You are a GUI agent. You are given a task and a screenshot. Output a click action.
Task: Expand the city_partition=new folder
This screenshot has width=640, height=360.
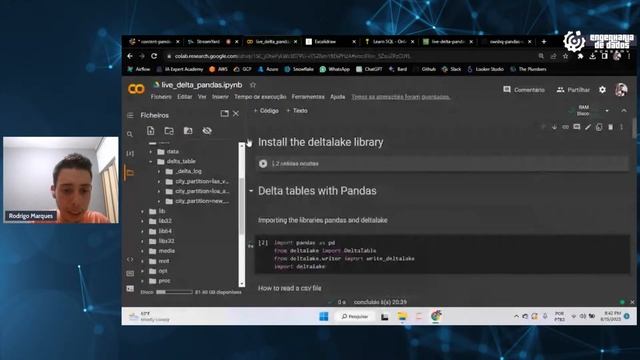coord(159,201)
